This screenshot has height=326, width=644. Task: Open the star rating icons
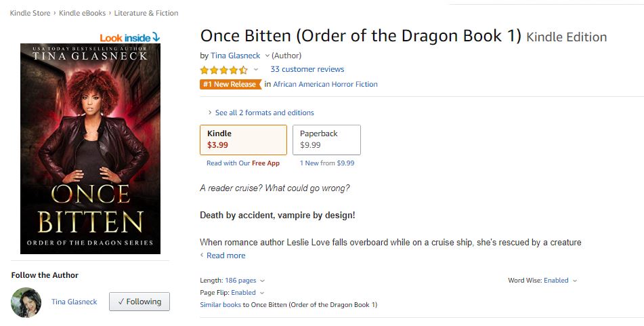[x=224, y=70]
